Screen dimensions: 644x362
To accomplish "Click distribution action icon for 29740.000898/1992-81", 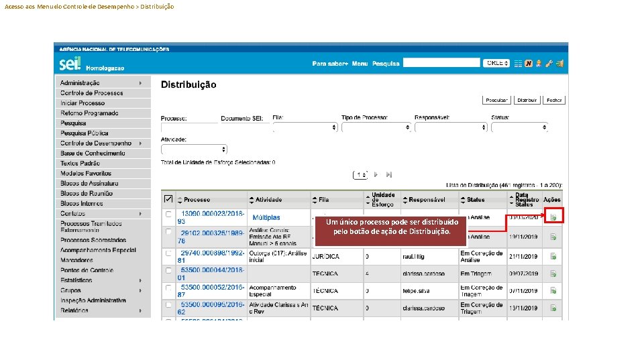I will 553,257.
